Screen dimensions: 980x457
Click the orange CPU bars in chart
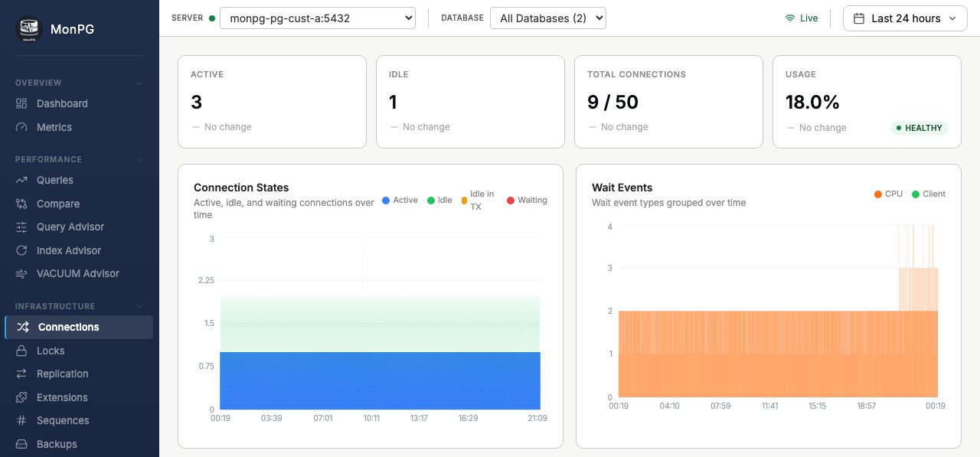(777, 354)
